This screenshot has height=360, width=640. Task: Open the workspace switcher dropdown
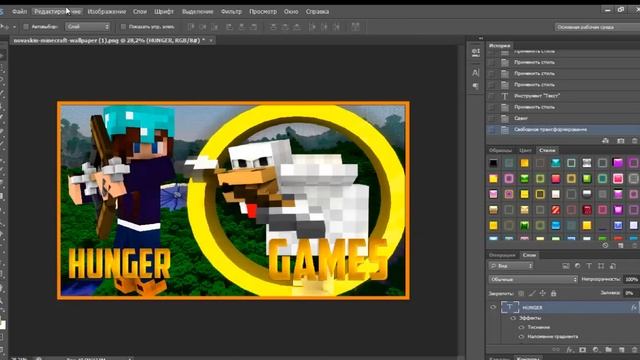pyautogui.click(x=597, y=27)
